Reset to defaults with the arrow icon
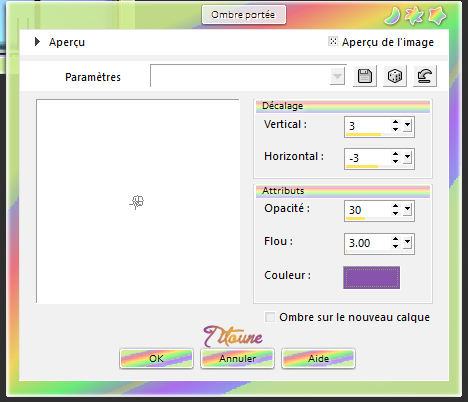 coord(425,76)
